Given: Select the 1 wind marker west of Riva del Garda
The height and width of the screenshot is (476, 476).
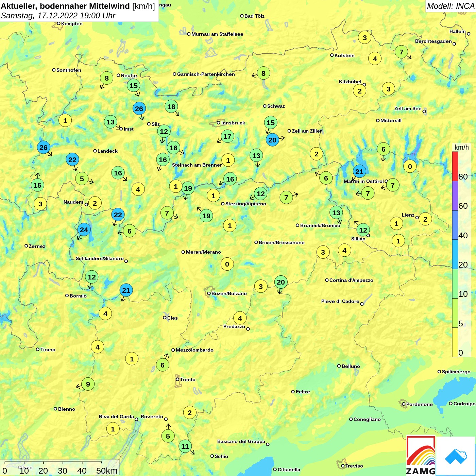Looking at the screenshot, I should coord(113,429).
